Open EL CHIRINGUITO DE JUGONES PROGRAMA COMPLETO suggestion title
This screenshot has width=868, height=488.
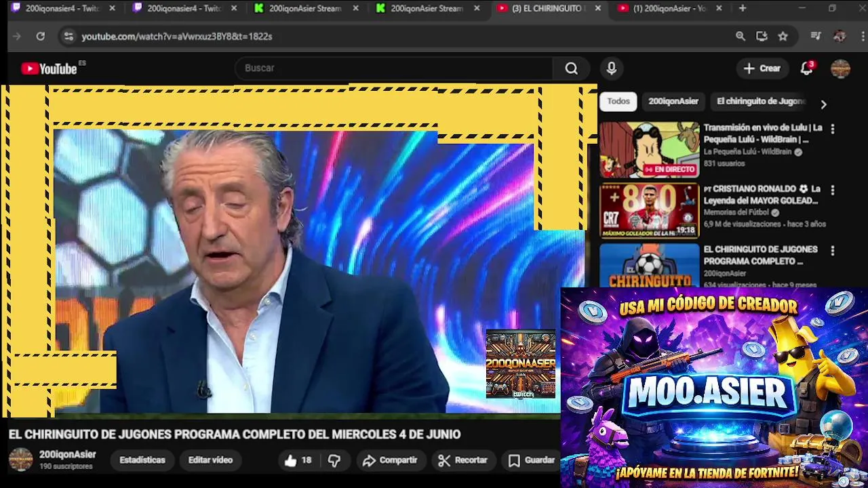click(761, 255)
